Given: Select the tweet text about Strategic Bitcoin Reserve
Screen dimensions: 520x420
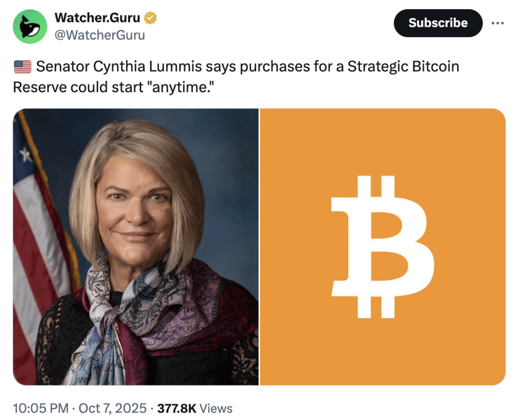Looking at the screenshot, I should [236, 77].
